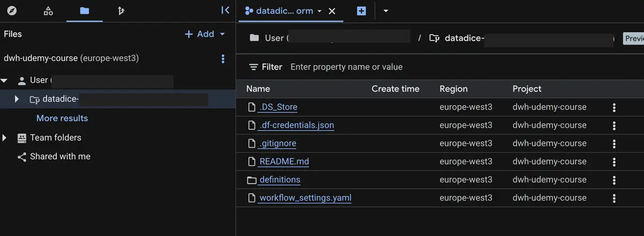Click the + Add button in Files

click(199, 34)
